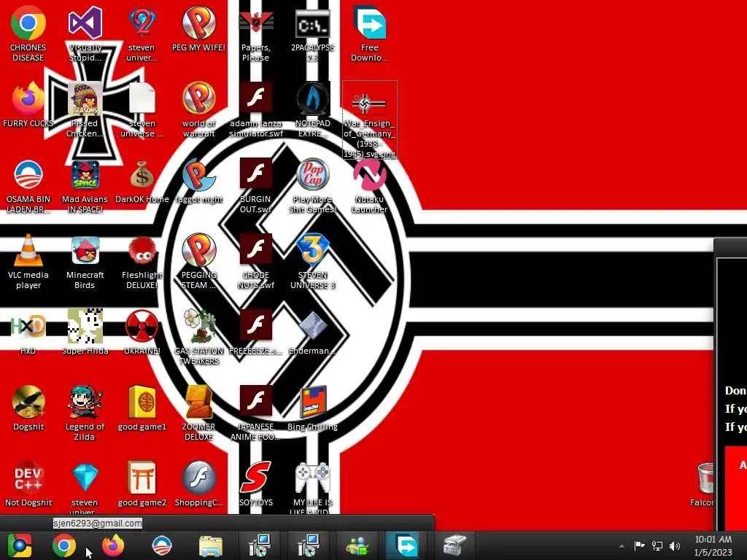Open the volume speaker tray icon
The image size is (747, 560).
(675, 545)
